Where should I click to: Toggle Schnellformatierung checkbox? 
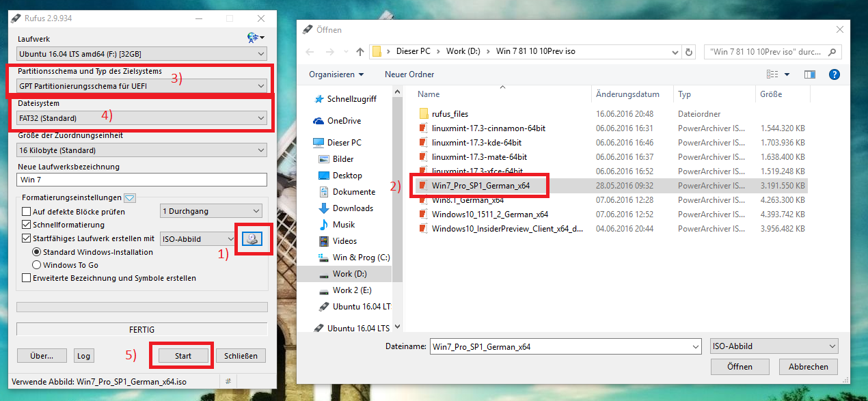(27, 225)
